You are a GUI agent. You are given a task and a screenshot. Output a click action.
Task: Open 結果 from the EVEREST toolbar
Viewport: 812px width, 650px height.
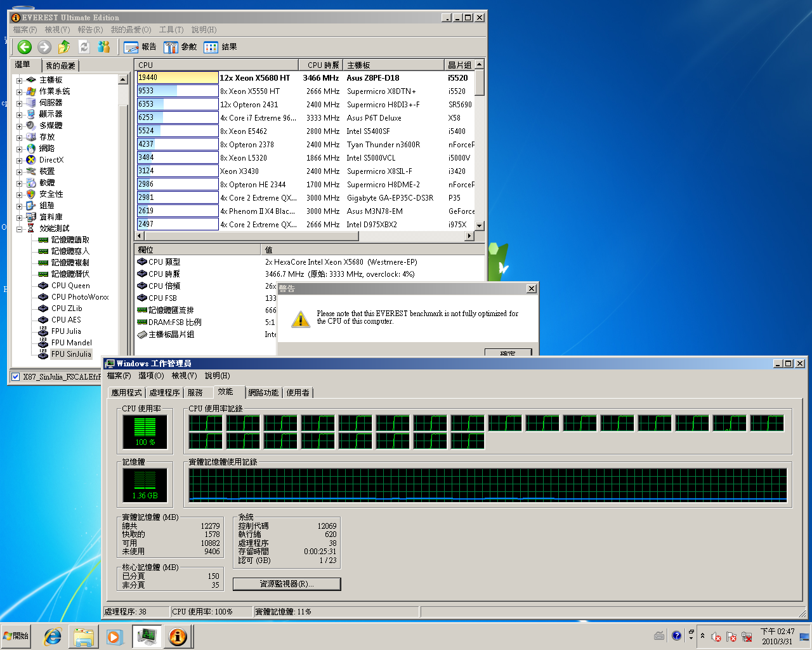coord(220,47)
